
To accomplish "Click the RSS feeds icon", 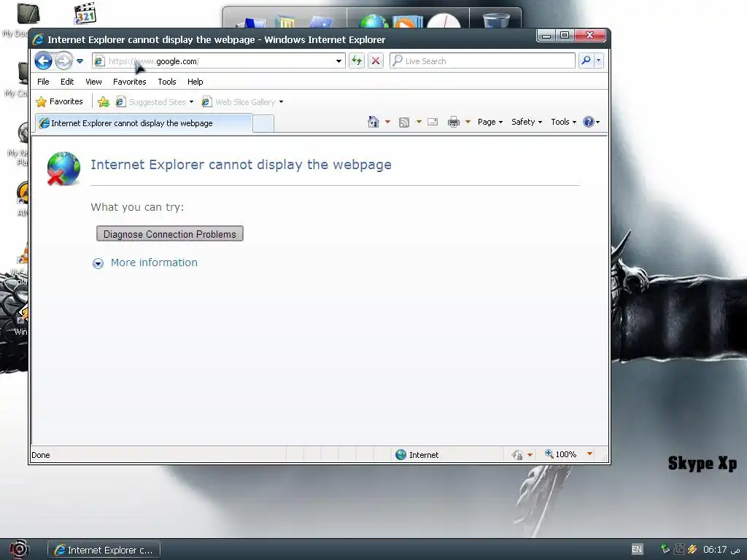I will point(404,122).
